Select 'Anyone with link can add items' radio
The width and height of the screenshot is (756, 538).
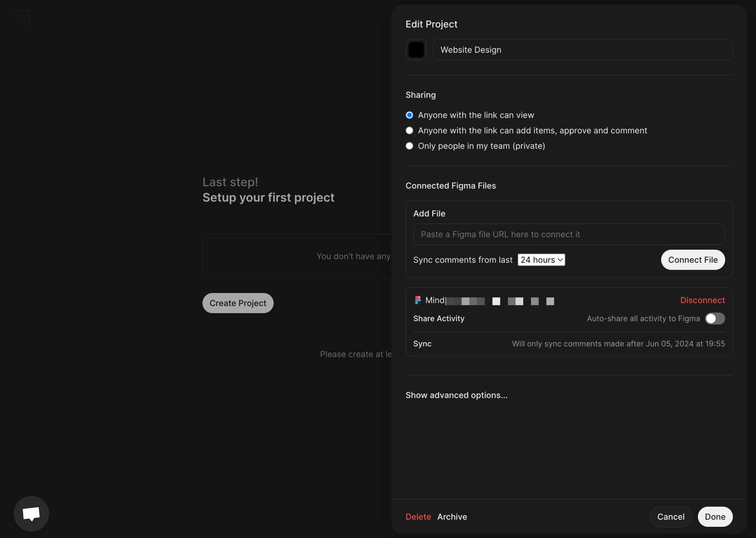point(409,130)
